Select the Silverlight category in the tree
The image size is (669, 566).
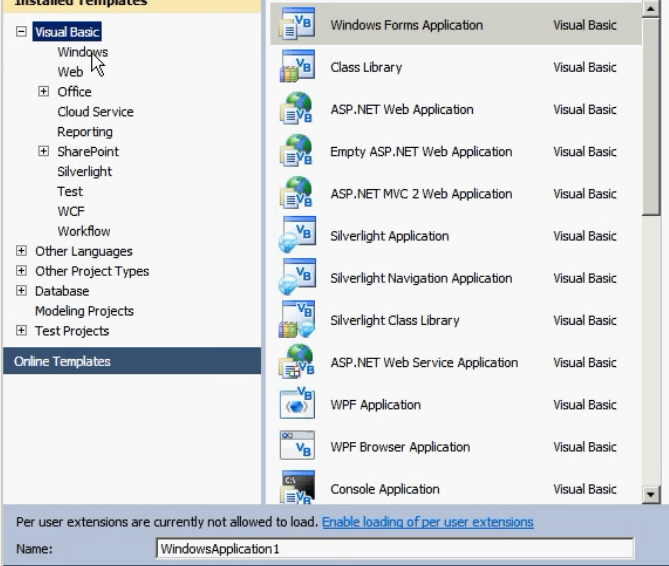pyautogui.click(x=84, y=171)
